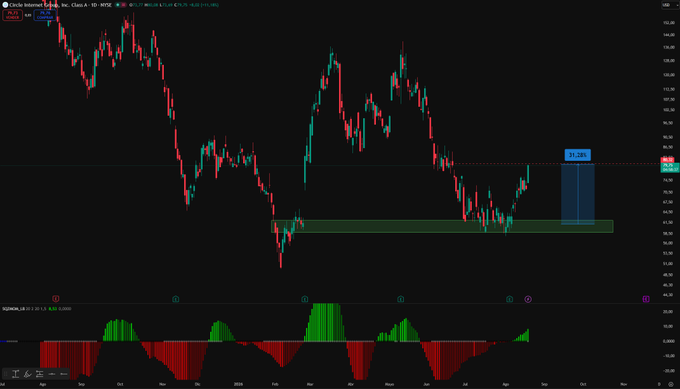
Task: Click the SQZMOM_LB indicator legend label
Action: pos(13,309)
